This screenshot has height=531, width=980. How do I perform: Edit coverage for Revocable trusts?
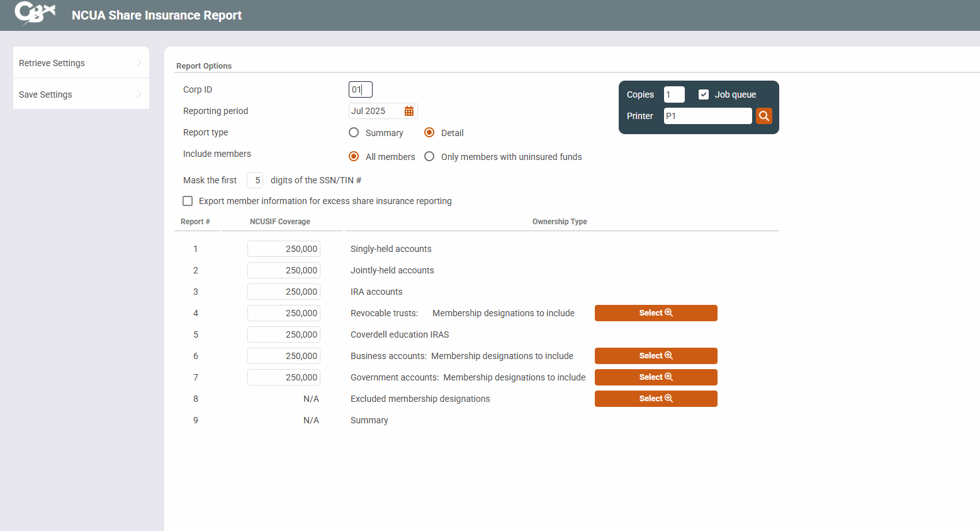[x=284, y=313]
